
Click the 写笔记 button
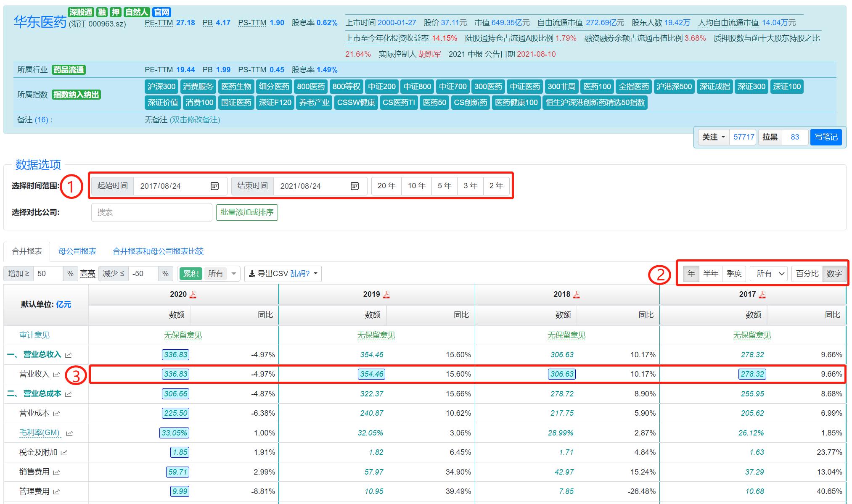(x=826, y=137)
